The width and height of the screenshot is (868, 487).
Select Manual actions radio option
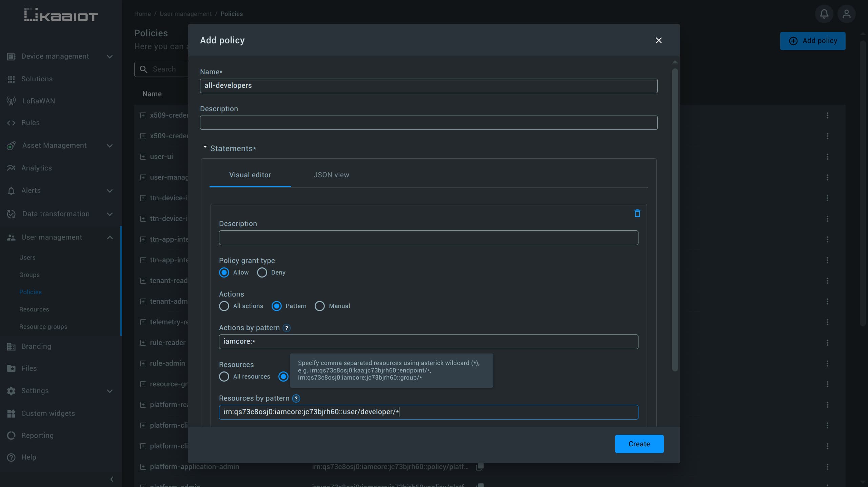(320, 306)
